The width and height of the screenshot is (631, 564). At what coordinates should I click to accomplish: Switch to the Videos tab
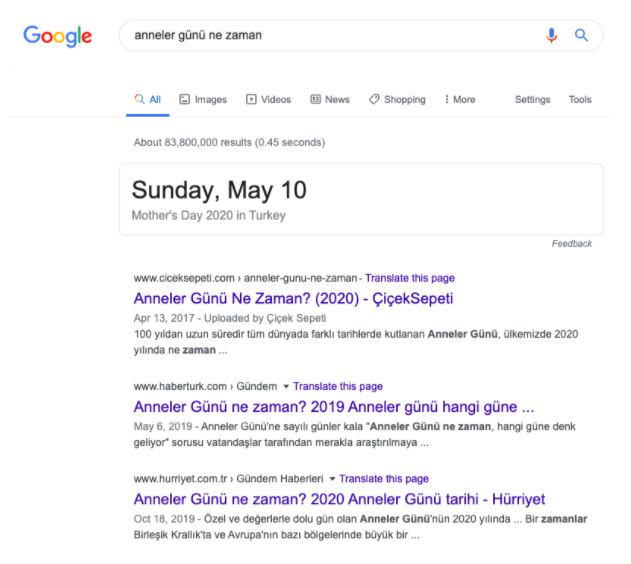tap(268, 99)
